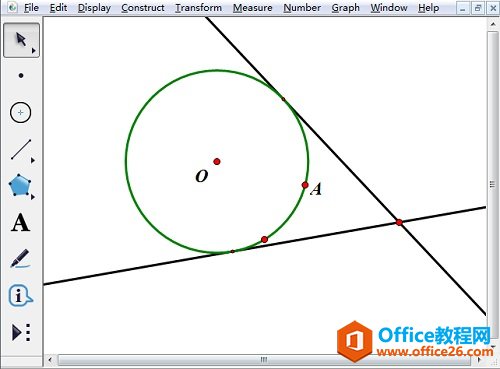Choose the Text tool
500x369 pixels.
[21, 223]
